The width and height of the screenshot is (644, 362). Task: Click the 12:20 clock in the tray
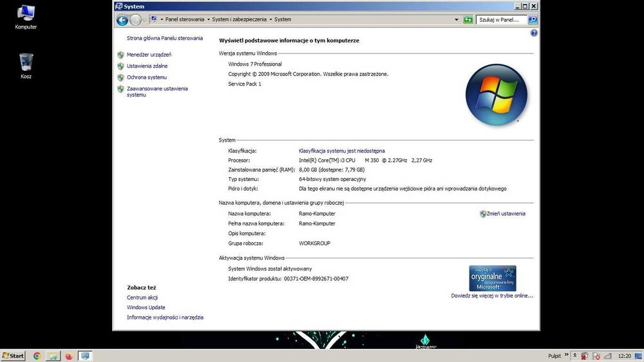point(624,356)
